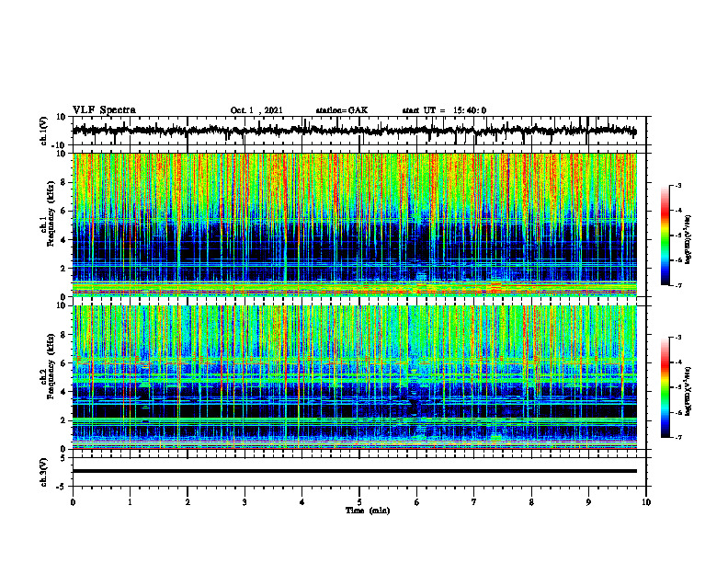Viewport: 728px width, 563px height.
Task: Click the "8" kHz tick of ch.2 frequency axis
Action: pyautogui.click(x=64, y=335)
